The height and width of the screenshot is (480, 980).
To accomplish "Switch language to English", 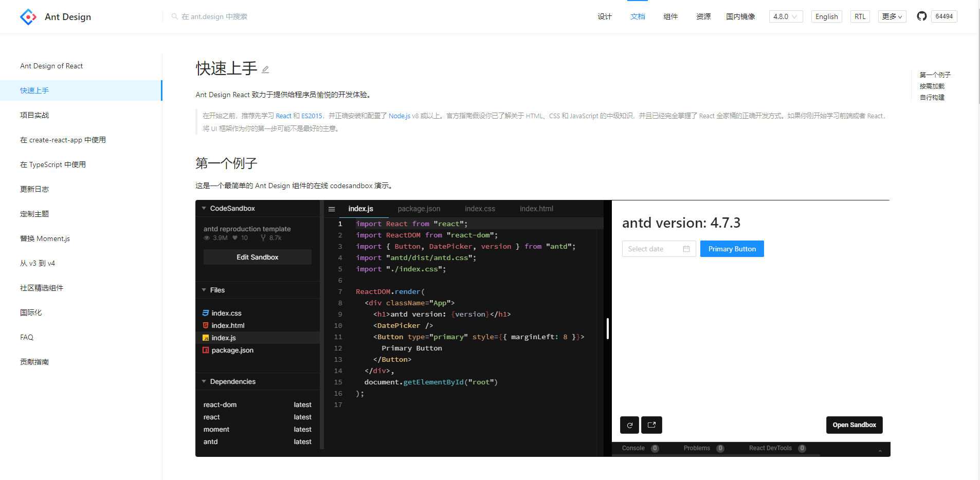I will click(827, 16).
